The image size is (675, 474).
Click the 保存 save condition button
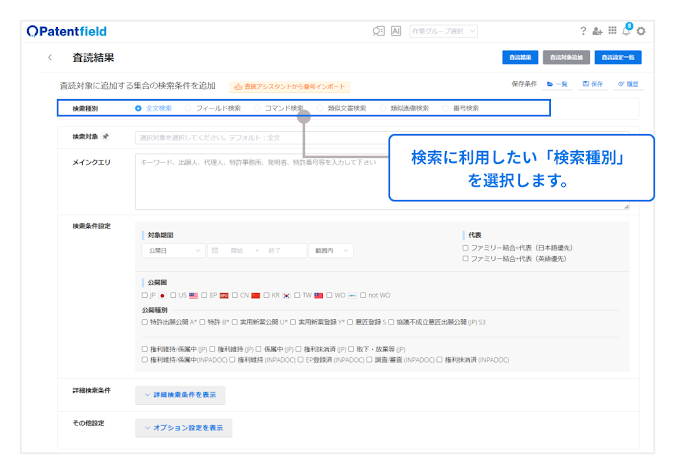(592, 86)
